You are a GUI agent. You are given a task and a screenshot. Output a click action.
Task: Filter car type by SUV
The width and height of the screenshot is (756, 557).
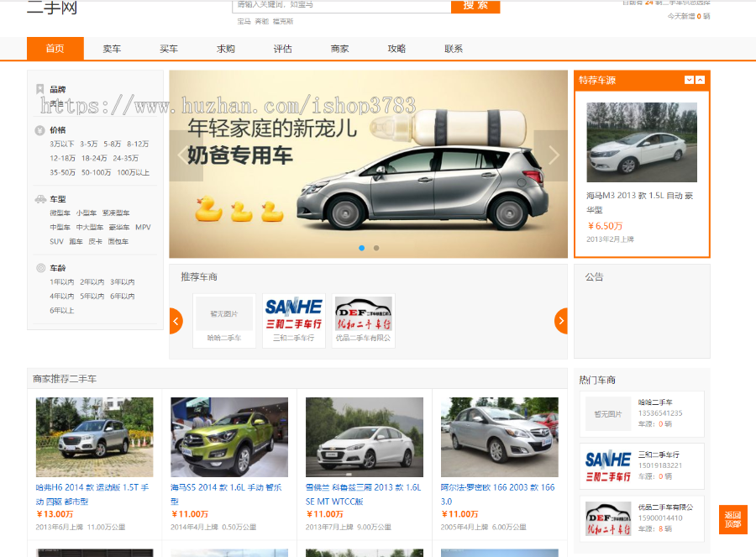coord(56,241)
